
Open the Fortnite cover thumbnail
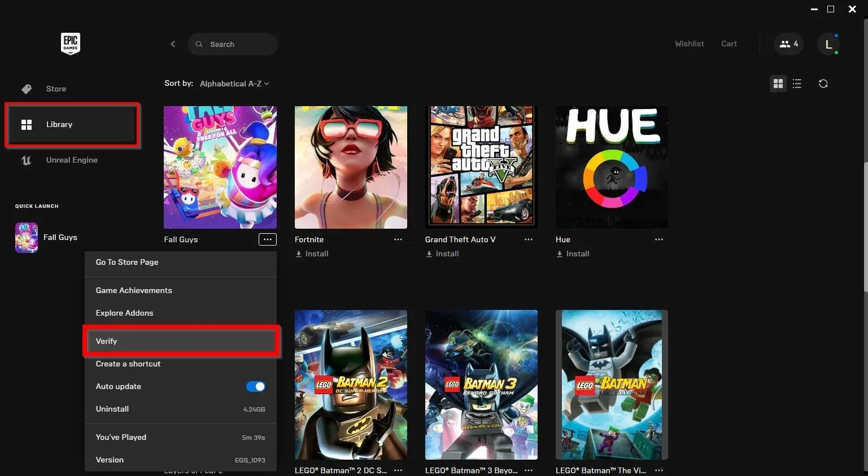tap(351, 167)
